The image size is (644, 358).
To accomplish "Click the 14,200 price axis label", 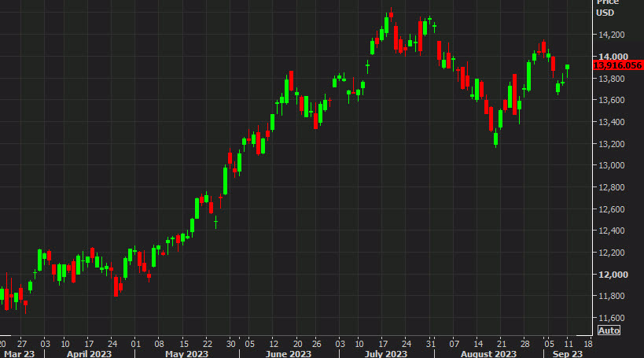I will 612,35.
